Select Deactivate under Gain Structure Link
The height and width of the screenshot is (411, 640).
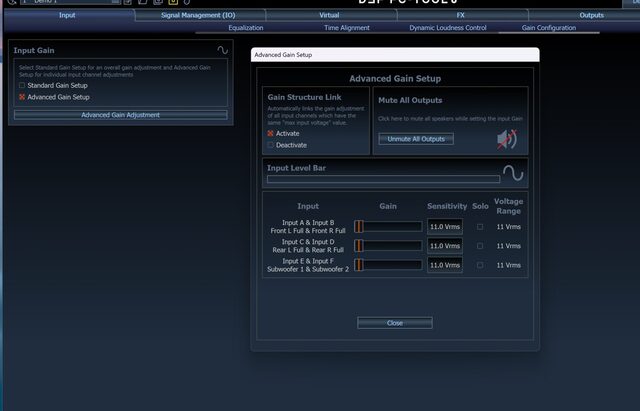click(270, 145)
